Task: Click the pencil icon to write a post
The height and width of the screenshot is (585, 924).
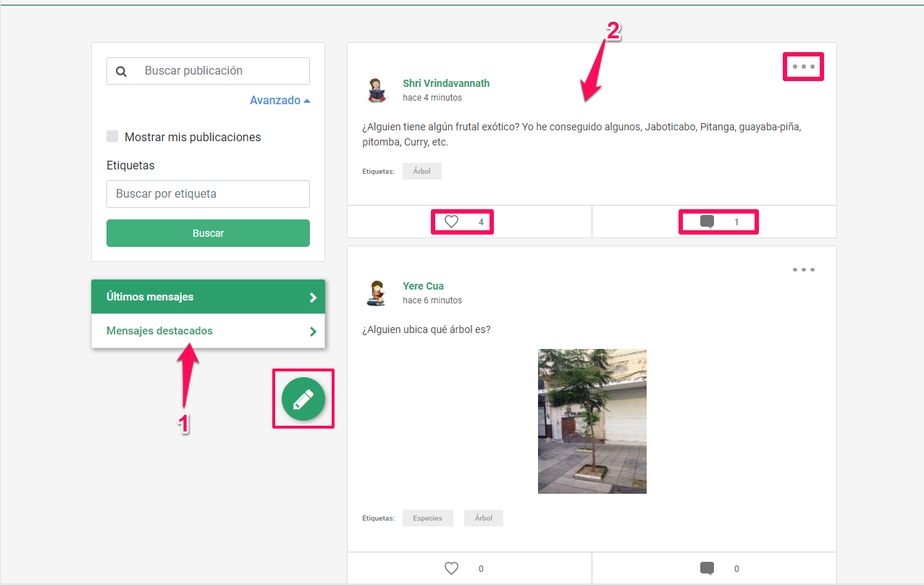Action: tap(303, 399)
